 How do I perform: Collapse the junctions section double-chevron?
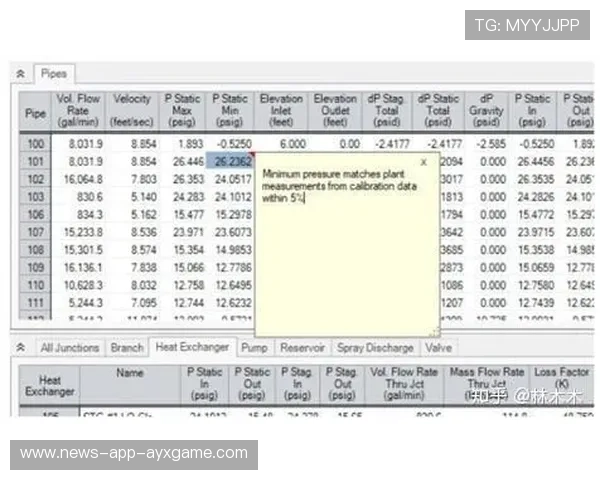pyautogui.click(x=20, y=348)
